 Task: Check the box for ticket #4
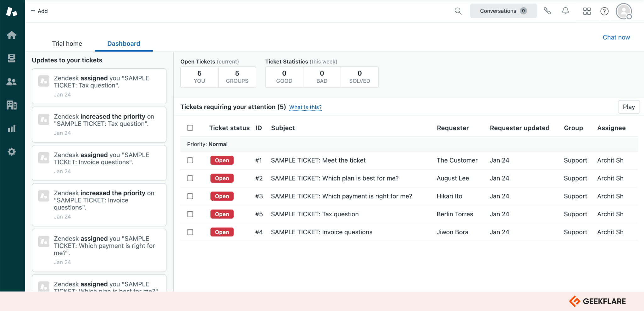click(190, 232)
